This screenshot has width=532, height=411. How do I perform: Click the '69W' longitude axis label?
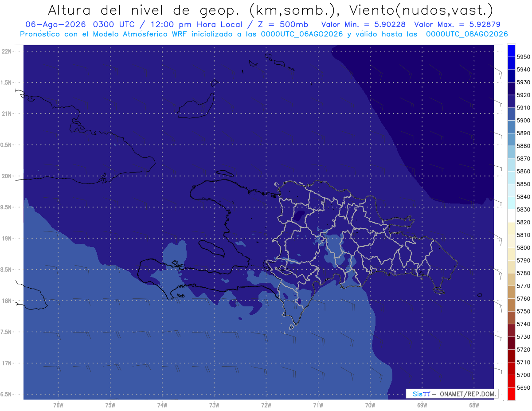pos(422,405)
